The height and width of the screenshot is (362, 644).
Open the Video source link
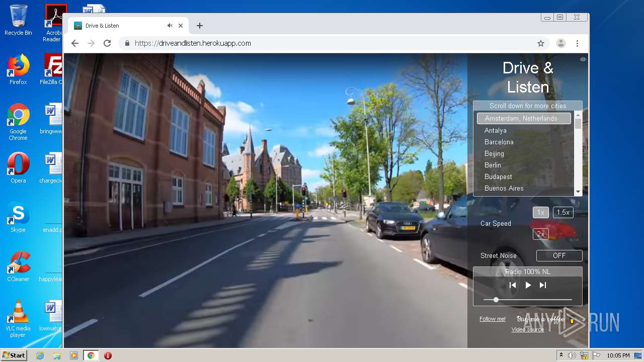pos(528,329)
